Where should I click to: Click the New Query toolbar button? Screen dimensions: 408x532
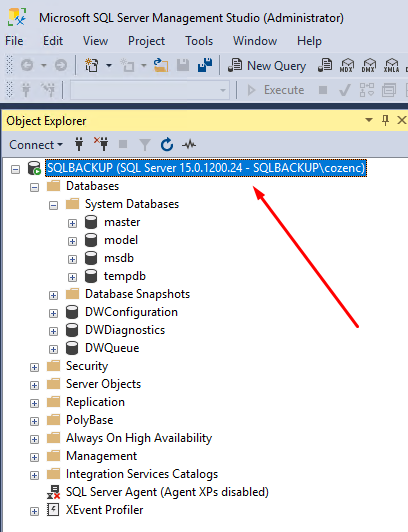(x=267, y=65)
